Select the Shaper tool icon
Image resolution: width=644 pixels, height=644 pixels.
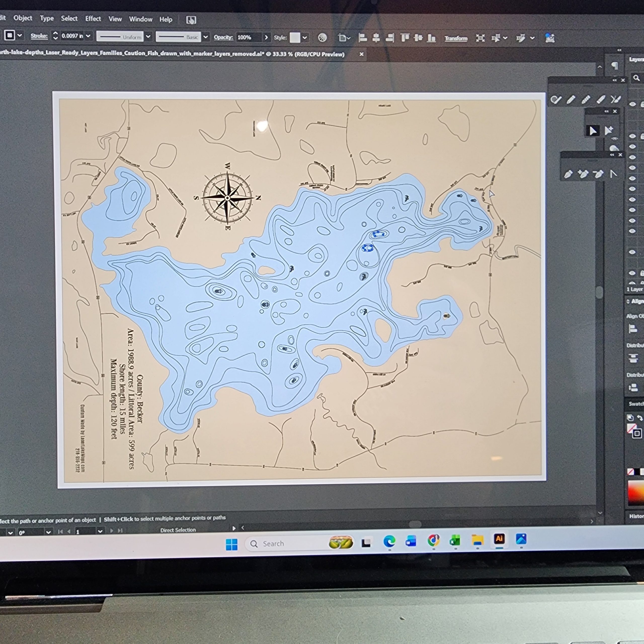(556, 99)
